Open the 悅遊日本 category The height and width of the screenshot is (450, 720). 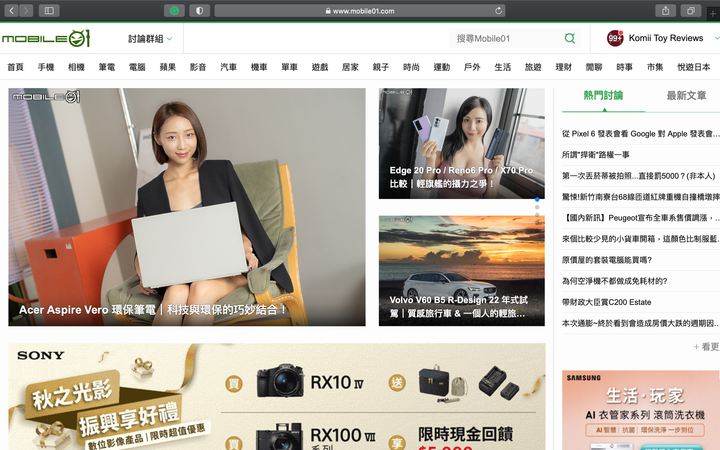coord(693,67)
